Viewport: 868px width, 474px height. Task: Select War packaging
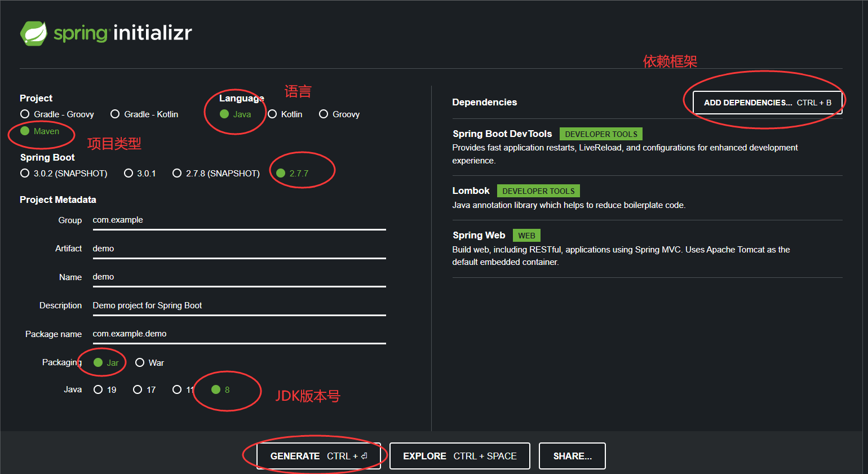click(150, 363)
